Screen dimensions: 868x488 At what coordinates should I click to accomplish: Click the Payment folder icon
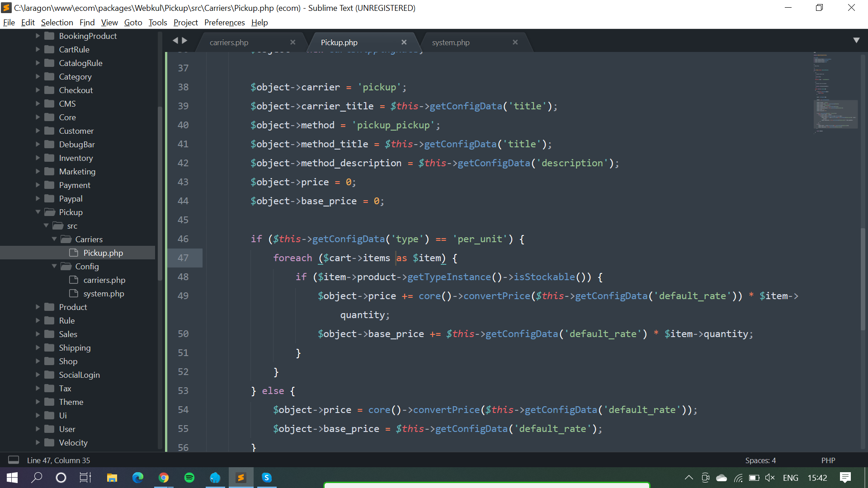click(x=50, y=185)
